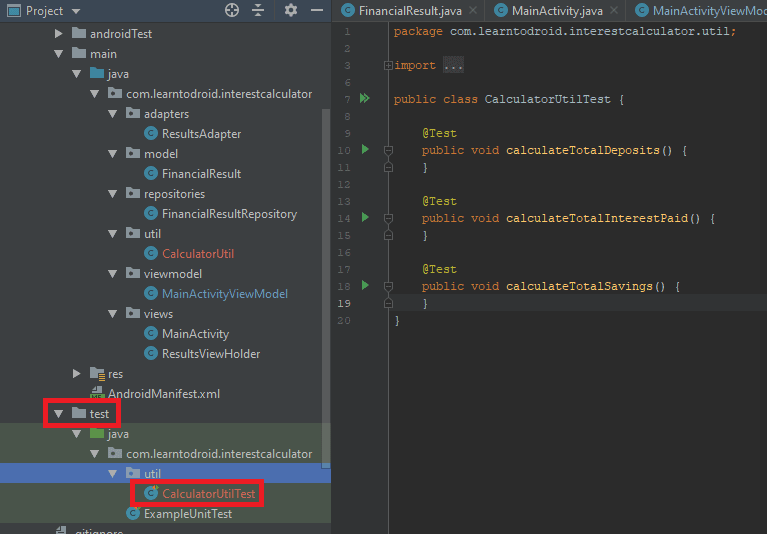Click the collapse all icon in Project panel
Image resolution: width=767 pixels, height=534 pixels.
point(258,10)
